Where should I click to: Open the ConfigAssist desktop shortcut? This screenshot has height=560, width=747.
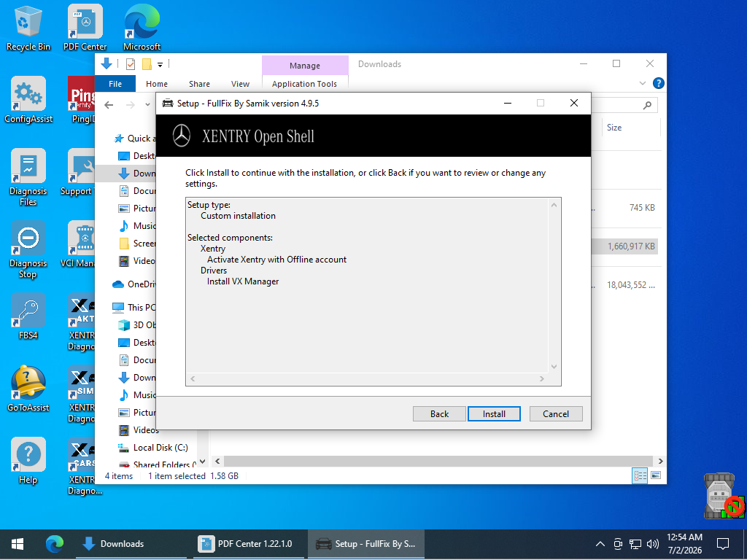click(x=28, y=100)
